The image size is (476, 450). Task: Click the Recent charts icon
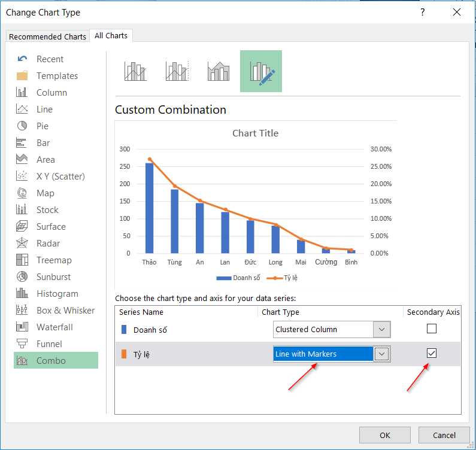22,59
